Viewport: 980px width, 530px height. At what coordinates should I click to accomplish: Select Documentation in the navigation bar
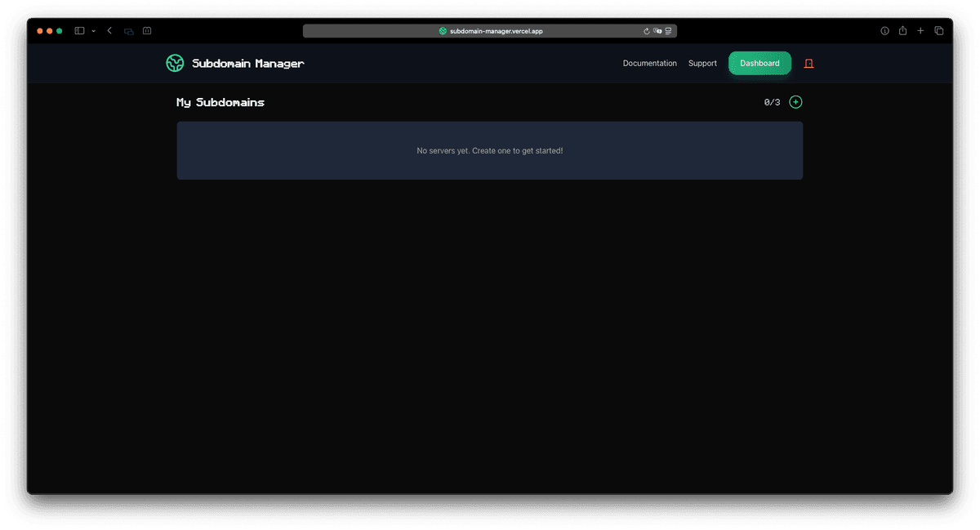[649, 63]
